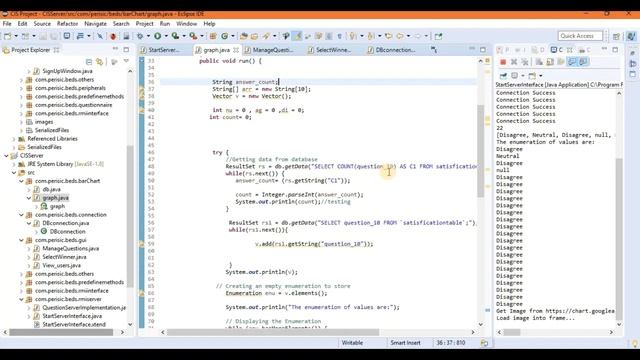The width and height of the screenshot is (640, 360).
Task: Click the Last Edit Location icon
Action: pyautogui.click(x=389, y=36)
